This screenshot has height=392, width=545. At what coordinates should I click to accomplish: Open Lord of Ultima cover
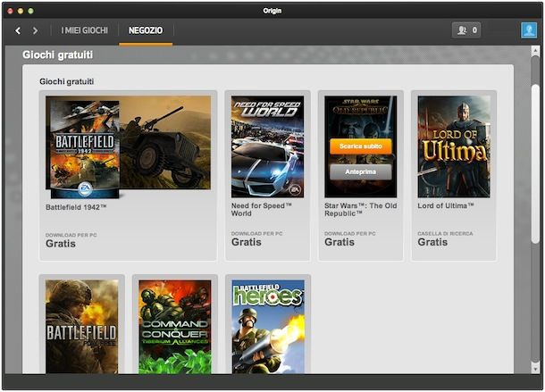coord(454,146)
